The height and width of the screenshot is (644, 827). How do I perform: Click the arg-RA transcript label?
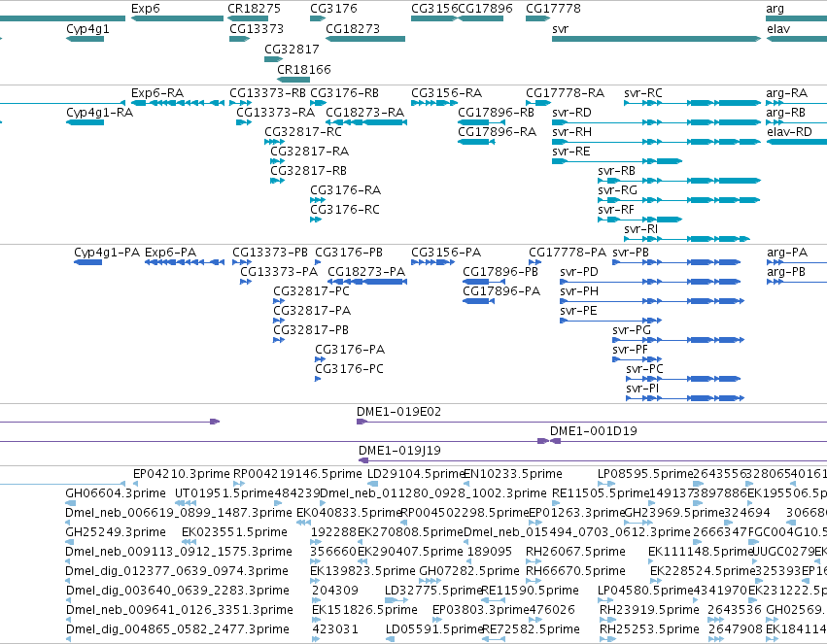point(786,92)
